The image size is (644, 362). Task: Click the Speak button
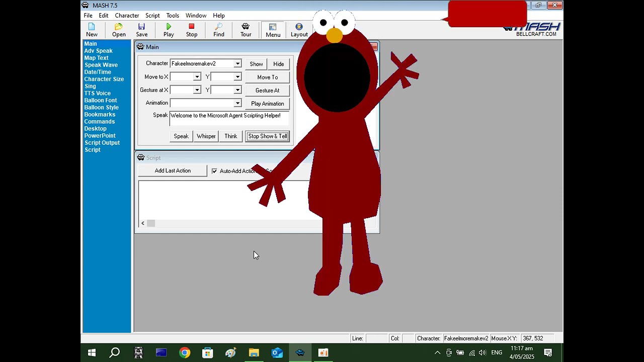click(181, 136)
